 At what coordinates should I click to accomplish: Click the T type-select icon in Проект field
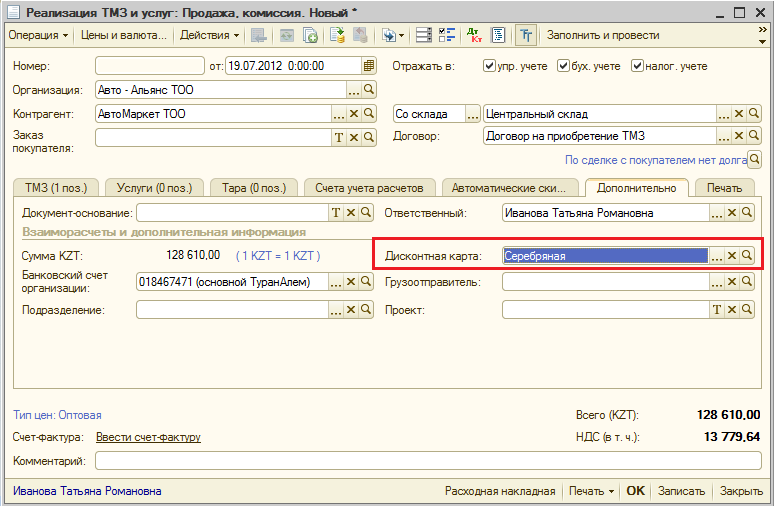716,310
